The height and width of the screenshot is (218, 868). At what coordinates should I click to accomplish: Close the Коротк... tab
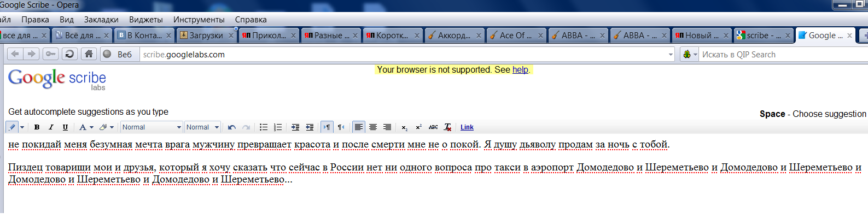417,36
